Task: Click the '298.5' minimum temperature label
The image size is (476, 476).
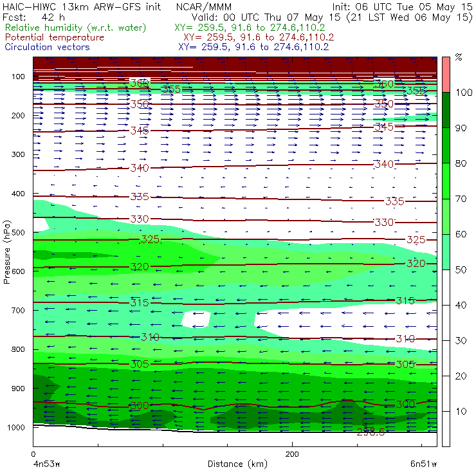Action: (x=371, y=432)
